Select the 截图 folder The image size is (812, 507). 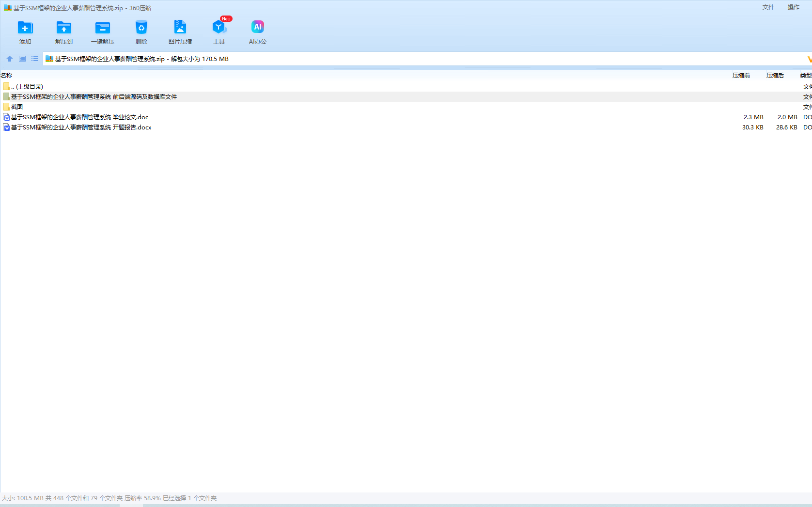(x=17, y=107)
